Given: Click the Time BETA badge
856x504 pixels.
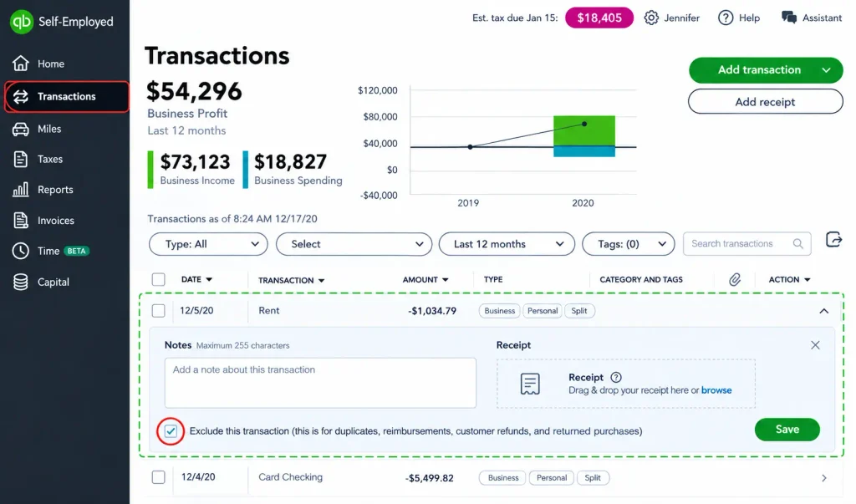Looking at the screenshot, I should [76, 252].
